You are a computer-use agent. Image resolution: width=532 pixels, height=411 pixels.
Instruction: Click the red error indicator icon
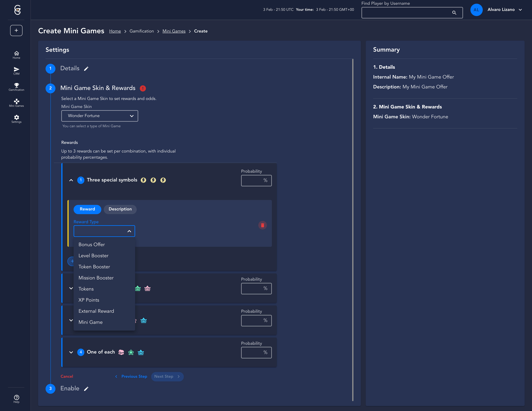pos(143,88)
